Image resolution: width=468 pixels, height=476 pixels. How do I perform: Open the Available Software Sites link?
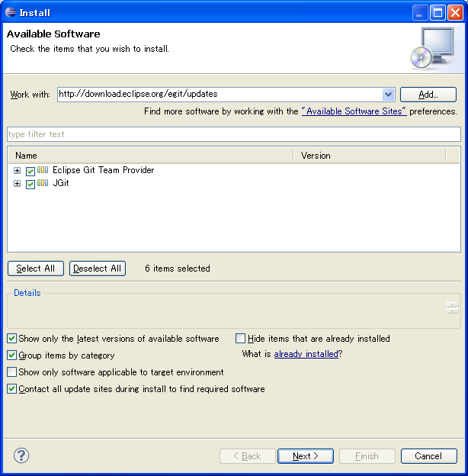(354, 111)
